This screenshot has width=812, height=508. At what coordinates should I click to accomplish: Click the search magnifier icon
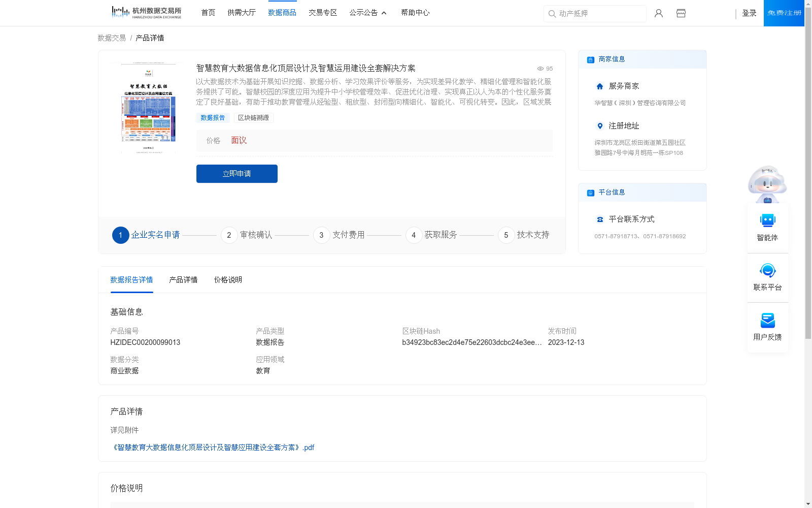point(552,14)
